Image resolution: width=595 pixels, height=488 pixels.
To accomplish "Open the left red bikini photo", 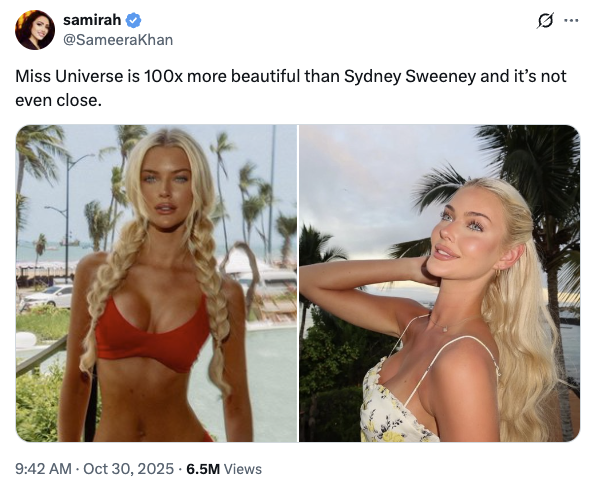I will point(156,283).
